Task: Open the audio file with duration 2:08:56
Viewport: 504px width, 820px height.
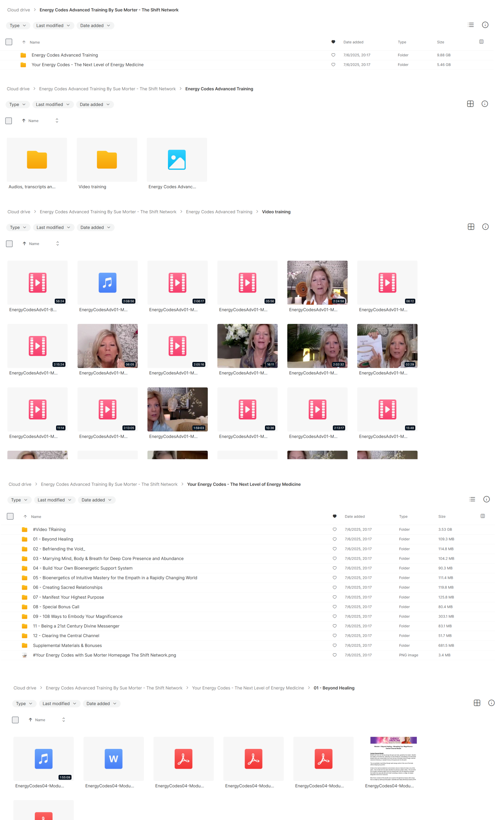Action: click(x=107, y=286)
